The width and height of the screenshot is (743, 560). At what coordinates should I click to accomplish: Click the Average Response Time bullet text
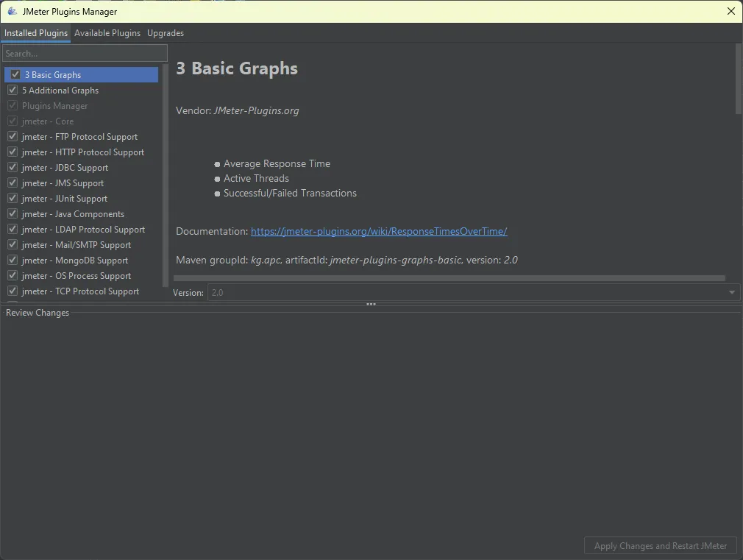277,163
